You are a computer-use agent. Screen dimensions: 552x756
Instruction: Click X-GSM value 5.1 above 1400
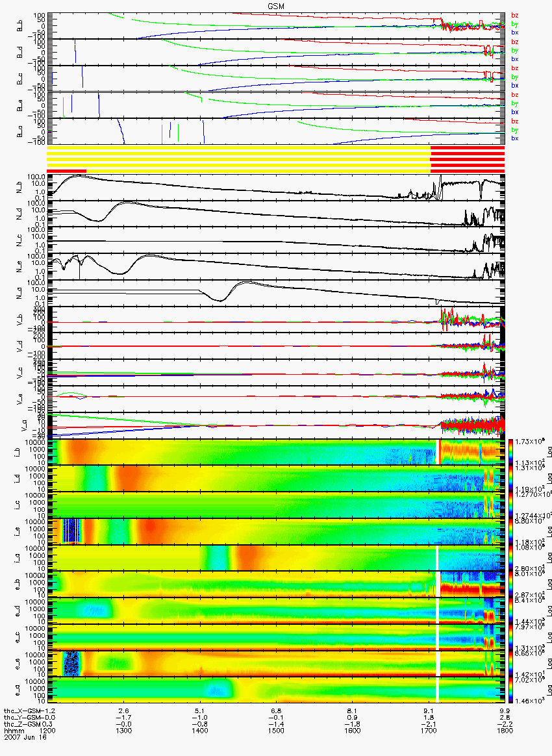pos(200,711)
